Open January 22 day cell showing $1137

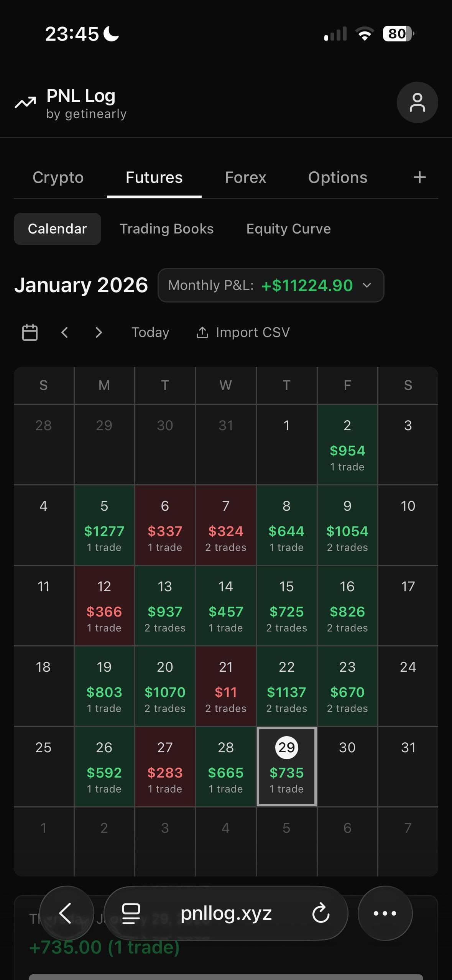pyautogui.click(x=286, y=686)
